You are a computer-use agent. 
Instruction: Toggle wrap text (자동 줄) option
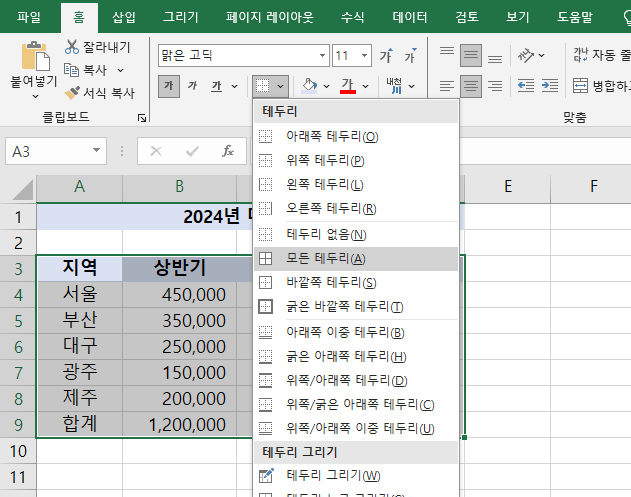coord(601,55)
